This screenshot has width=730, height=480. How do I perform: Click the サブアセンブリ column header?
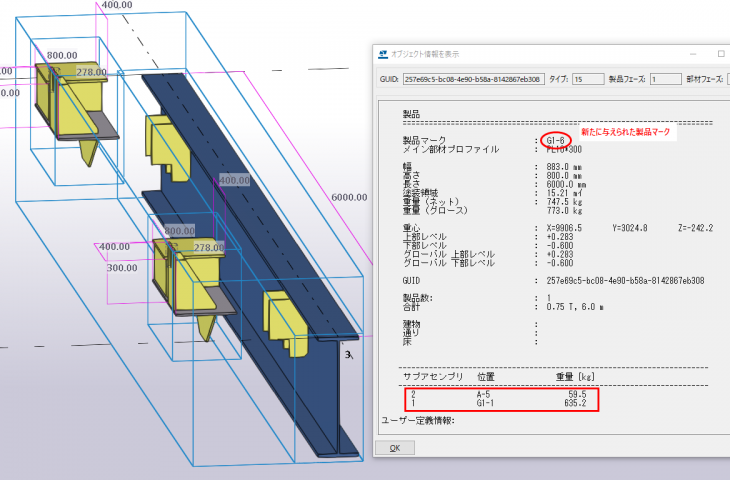pyautogui.click(x=433, y=377)
